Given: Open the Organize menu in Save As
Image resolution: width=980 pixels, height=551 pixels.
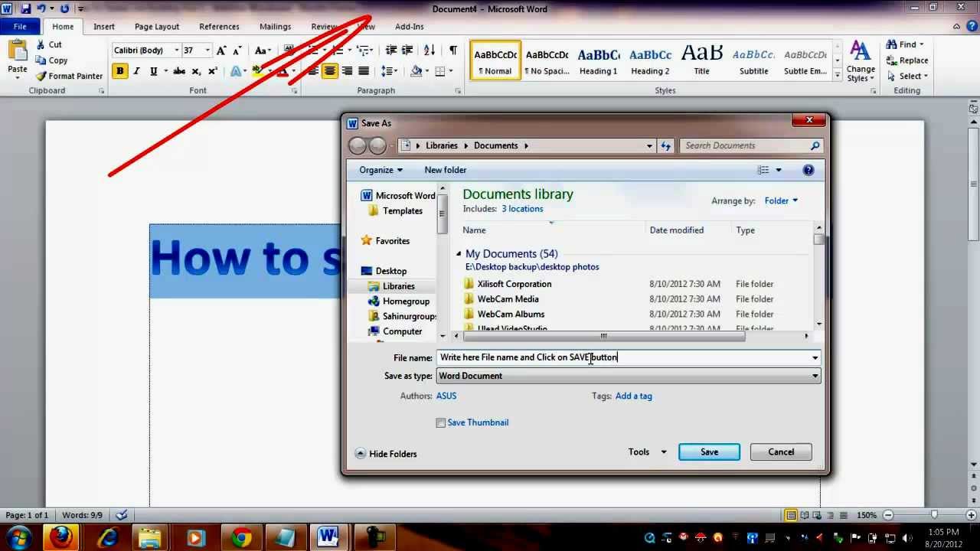Looking at the screenshot, I should 381,170.
